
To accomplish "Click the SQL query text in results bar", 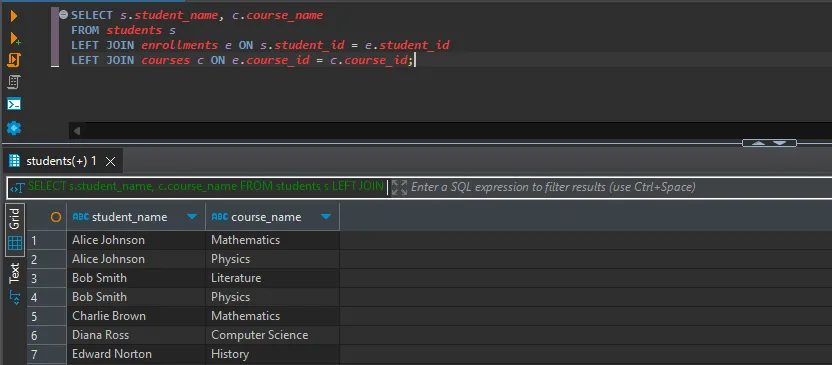I will (206, 186).
